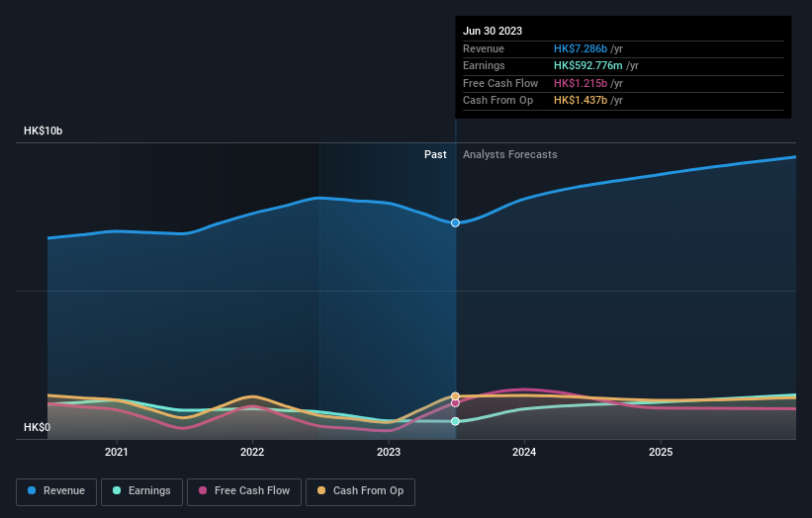
Task: Click the 2021 x-axis label
Action: coord(117,453)
